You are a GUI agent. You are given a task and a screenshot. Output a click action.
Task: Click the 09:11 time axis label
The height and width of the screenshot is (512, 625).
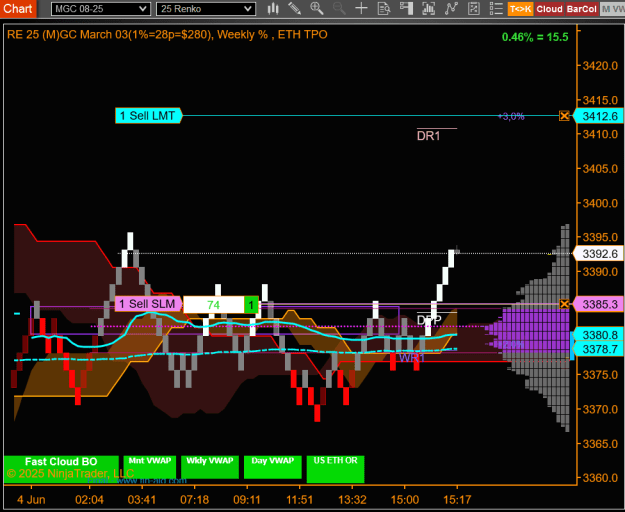point(247,499)
